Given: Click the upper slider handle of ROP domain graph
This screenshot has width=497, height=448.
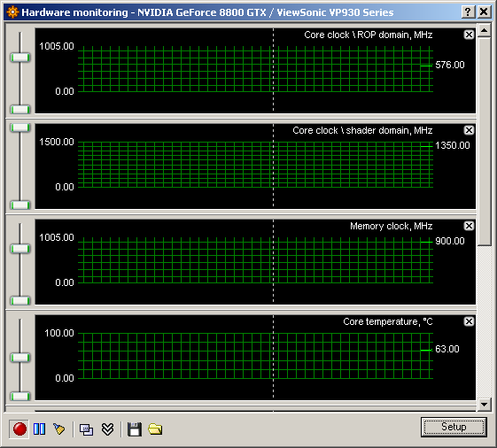Looking at the screenshot, I should tap(20, 58).
